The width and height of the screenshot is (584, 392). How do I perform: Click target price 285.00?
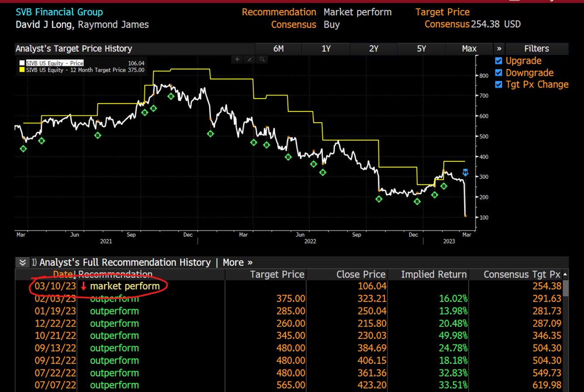click(x=291, y=310)
